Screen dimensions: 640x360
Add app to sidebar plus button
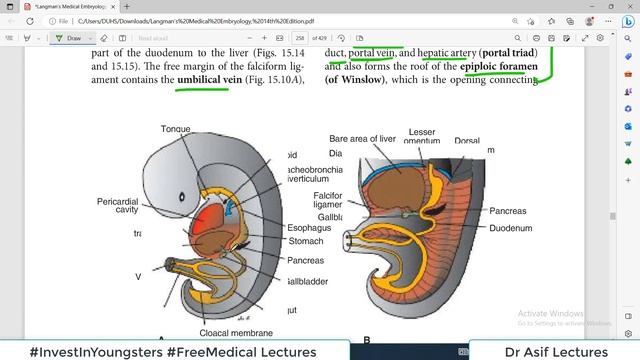tap(628, 180)
